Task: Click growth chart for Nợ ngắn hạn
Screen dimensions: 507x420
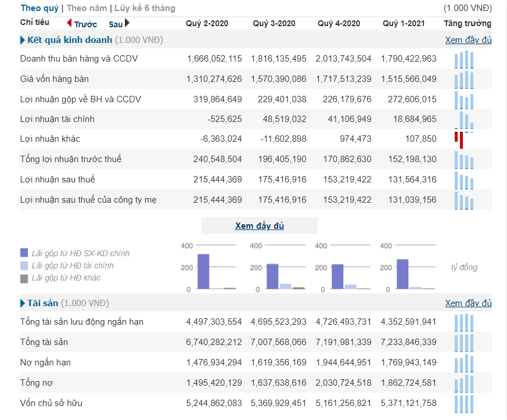Action: pos(464,364)
